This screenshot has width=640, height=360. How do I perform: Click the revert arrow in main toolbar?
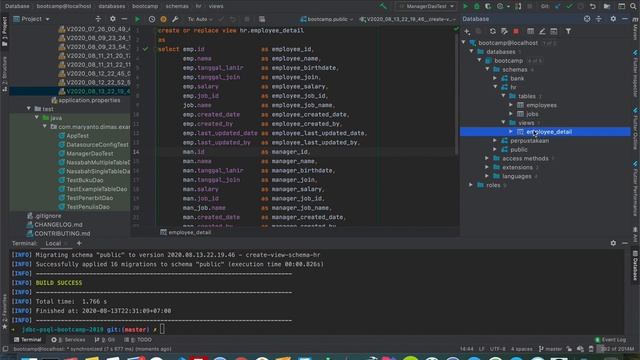(x=593, y=6)
